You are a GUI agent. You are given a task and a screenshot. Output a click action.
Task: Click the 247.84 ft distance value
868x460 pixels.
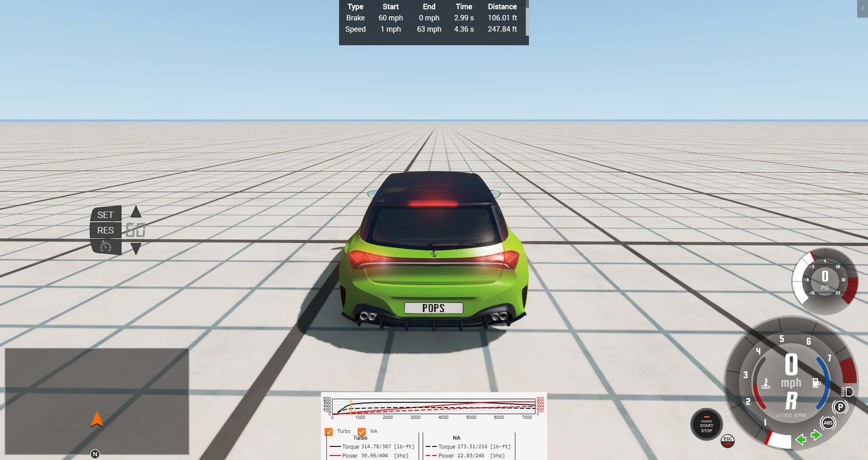pos(502,29)
